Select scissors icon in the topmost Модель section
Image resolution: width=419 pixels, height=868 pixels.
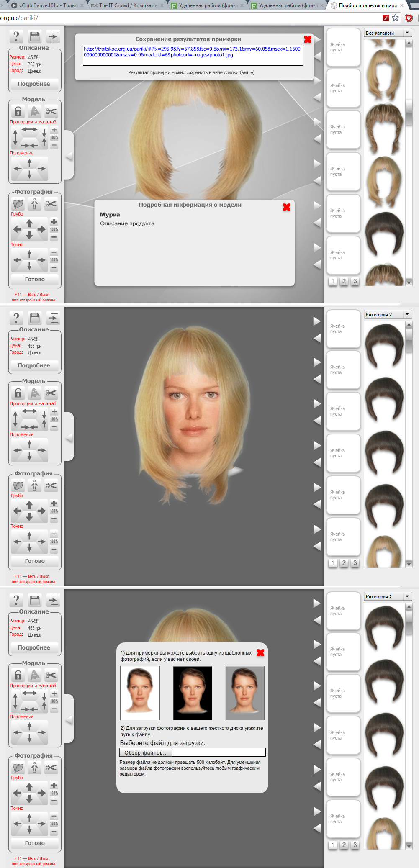[x=51, y=111]
